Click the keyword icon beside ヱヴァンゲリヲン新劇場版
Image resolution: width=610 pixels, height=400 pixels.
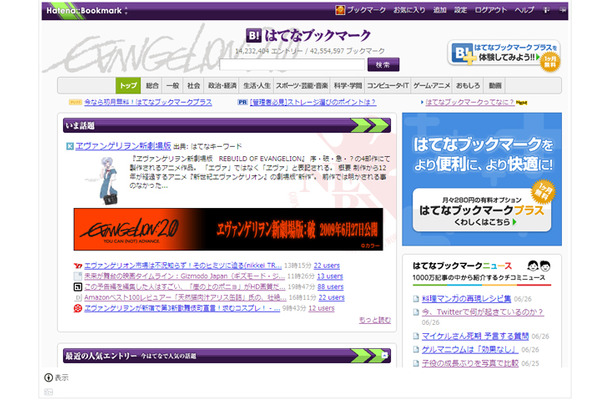70,146
